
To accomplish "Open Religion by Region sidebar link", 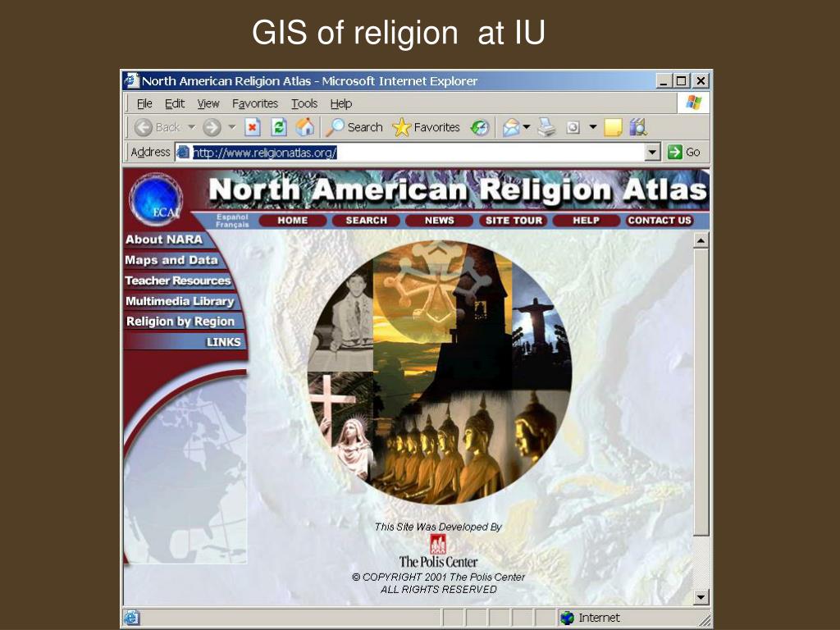I will [x=180, y=322].
